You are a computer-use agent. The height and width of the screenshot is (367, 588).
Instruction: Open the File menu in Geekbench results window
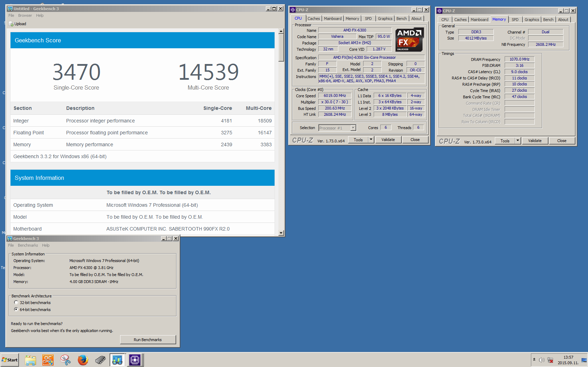tap(11, 15)
